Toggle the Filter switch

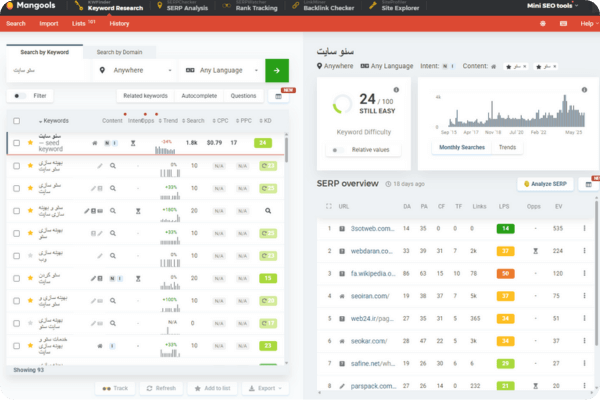coord(19,96)
